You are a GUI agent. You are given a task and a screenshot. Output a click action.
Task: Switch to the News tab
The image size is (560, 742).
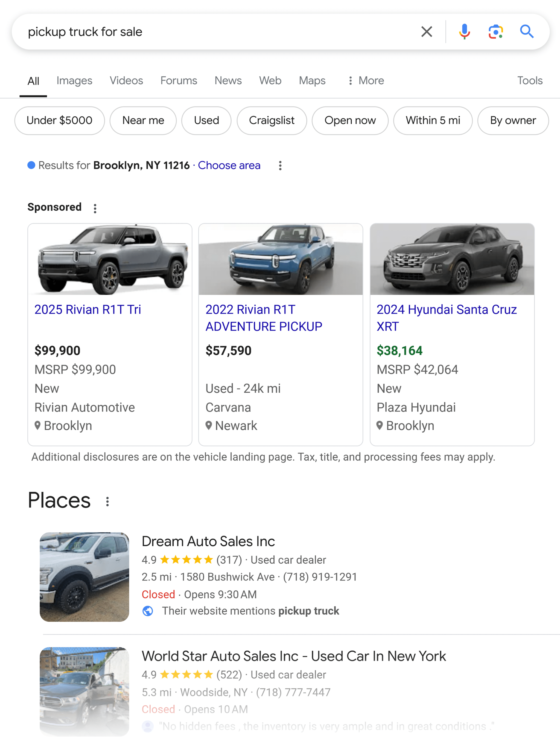click(228, 80)
